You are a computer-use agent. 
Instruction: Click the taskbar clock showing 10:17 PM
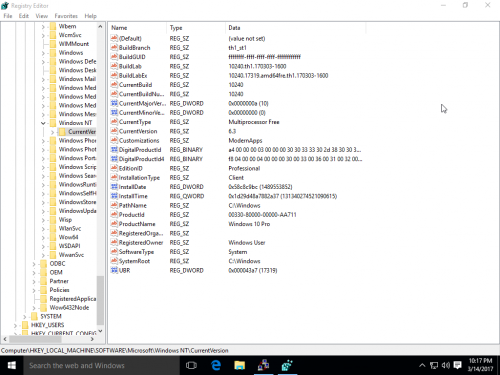point(480,365)
